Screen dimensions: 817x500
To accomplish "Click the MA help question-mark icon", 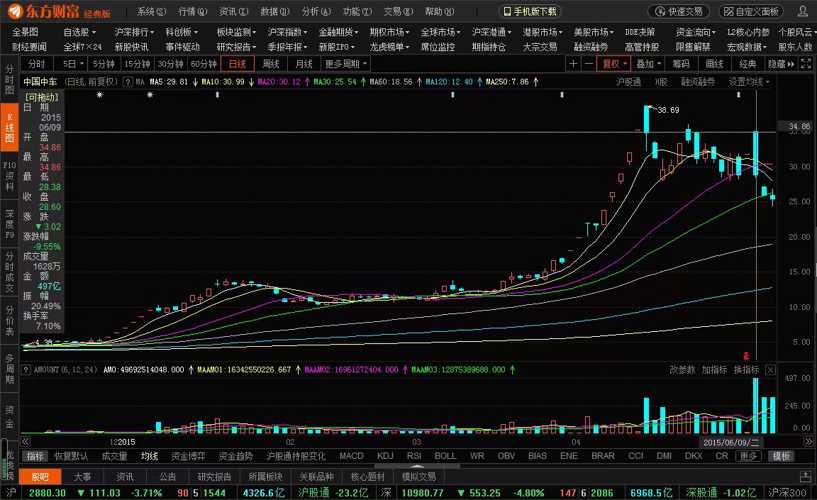I will 128,82.
